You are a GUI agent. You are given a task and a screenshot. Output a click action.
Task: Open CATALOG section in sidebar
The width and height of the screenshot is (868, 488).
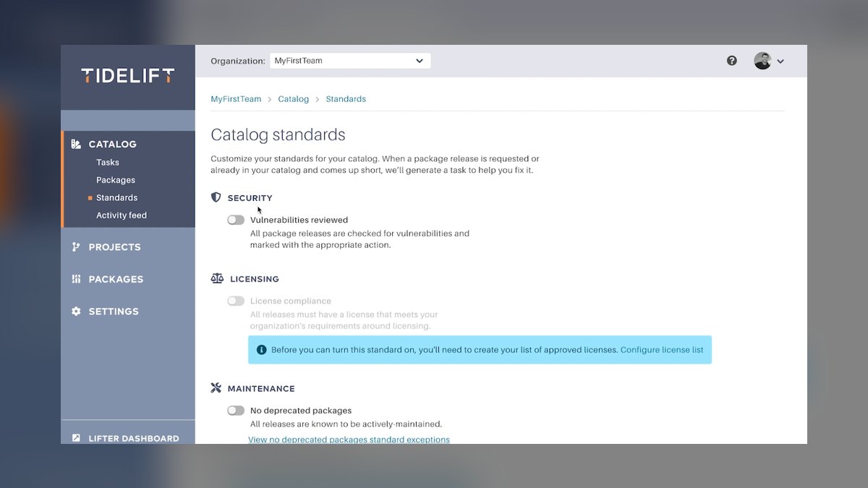pyautogui.click(x=112, y=144)
